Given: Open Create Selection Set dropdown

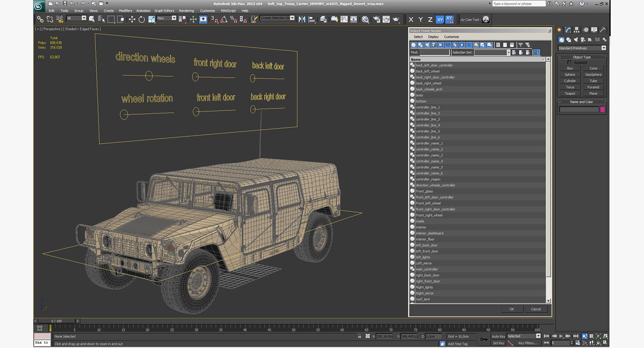Looking at the screenshot, I should 292,18.
